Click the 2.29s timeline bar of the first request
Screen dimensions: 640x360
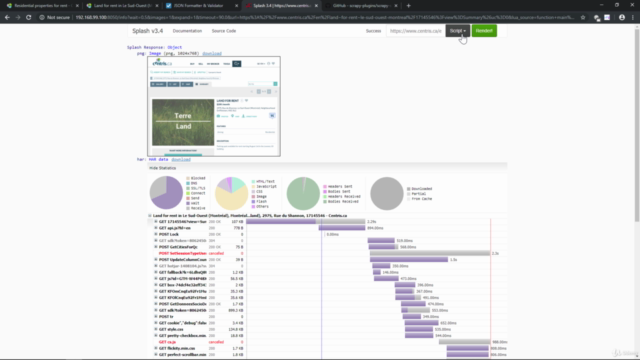(305, 222)
